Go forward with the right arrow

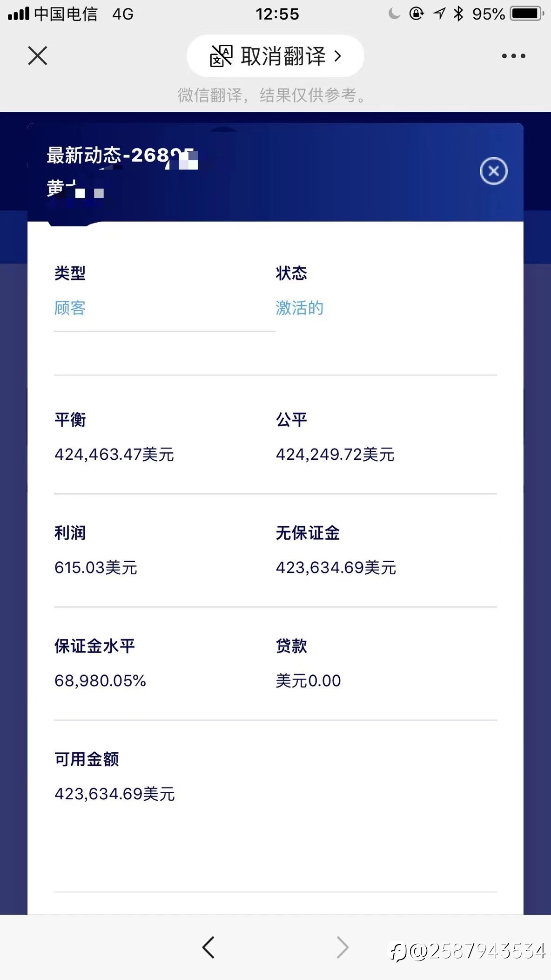(x=343, y=947)
